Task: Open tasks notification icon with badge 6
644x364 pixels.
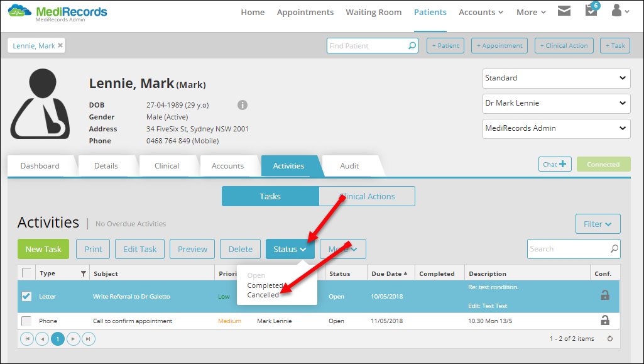Action: pyautogui.click(x=592, y=9)
